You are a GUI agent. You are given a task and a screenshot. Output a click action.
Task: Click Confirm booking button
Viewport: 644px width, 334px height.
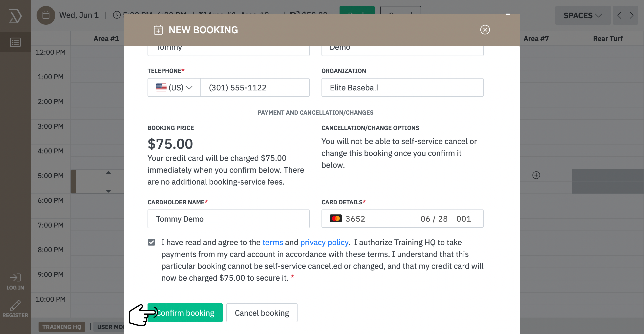click(185, 313)
